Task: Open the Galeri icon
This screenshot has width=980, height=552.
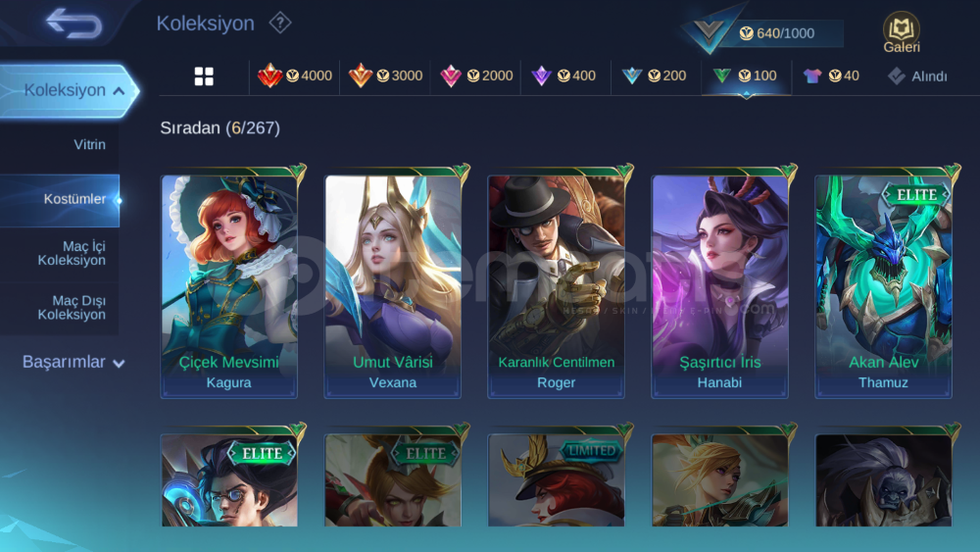Action: (x=902, y=32)
